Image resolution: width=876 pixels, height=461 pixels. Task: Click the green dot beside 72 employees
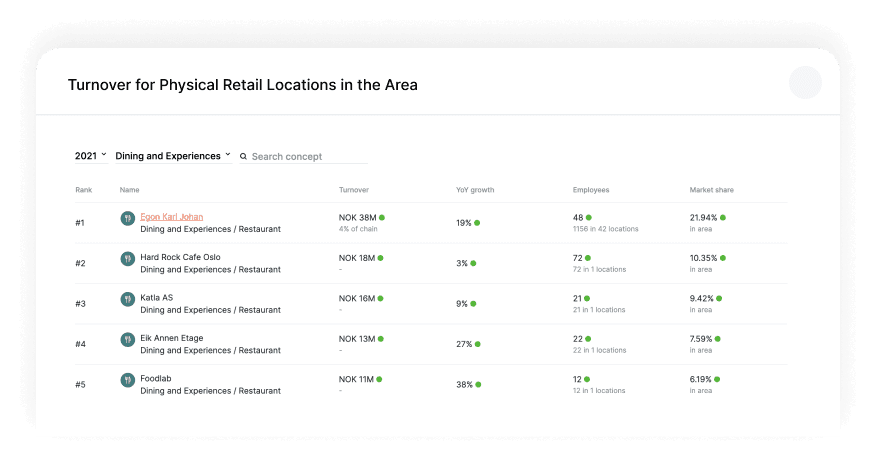tap(588, 258)
